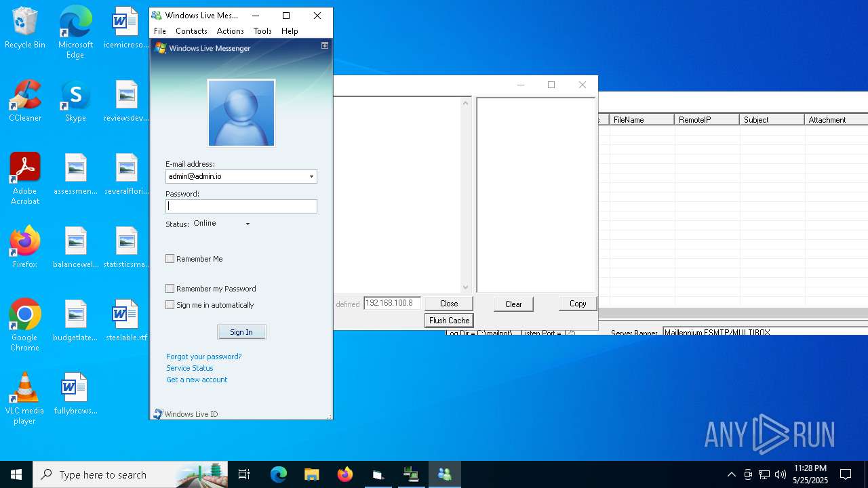
Task: Open the Actions menu
Action: 230,31
